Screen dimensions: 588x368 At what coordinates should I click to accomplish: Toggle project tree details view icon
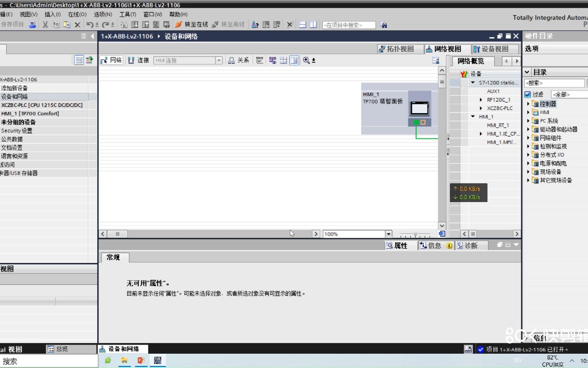click(79, 60)
